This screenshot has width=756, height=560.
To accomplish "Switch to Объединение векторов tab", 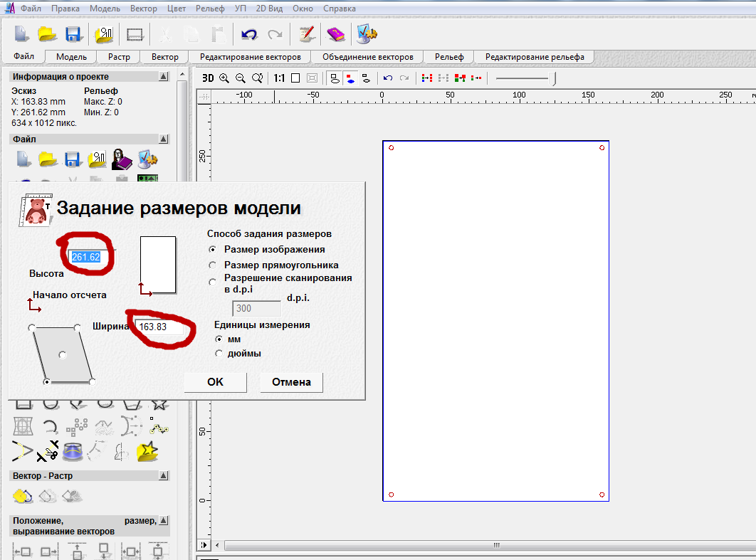I will point(368,57).
